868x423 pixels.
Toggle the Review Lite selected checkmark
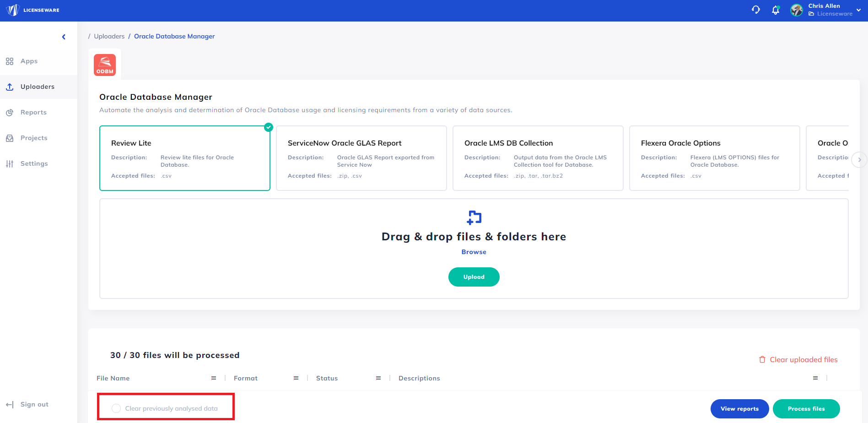[269, 127]
